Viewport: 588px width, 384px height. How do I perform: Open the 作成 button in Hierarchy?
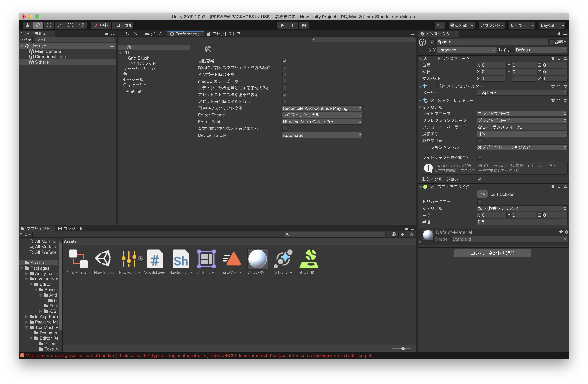(x=25, y=40)
